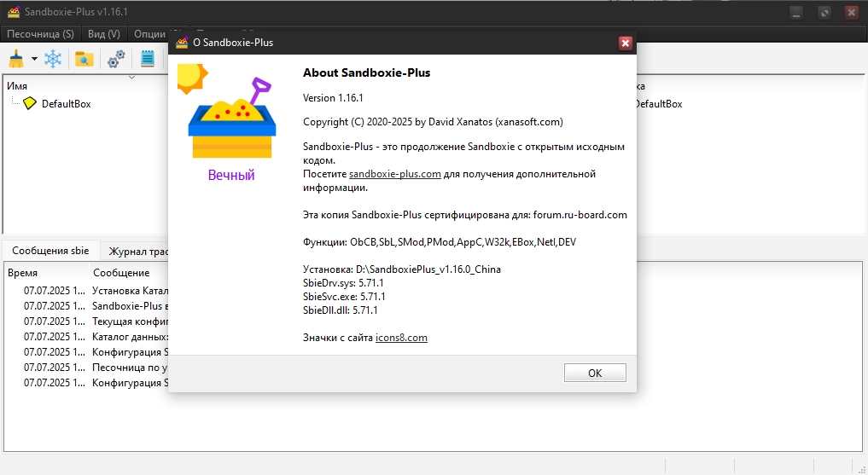This screenshot has width=868, height=475.
Task: Click the Имя column header
Action: click(17, 86)
